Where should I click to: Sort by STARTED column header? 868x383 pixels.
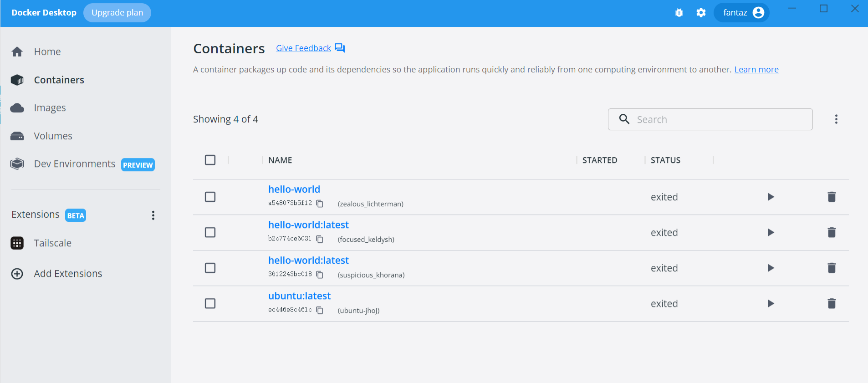[600, 160]
